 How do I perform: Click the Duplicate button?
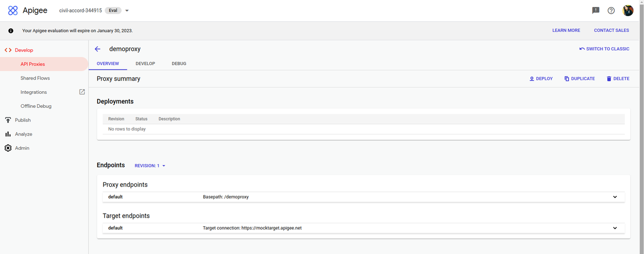coord(580,79)
